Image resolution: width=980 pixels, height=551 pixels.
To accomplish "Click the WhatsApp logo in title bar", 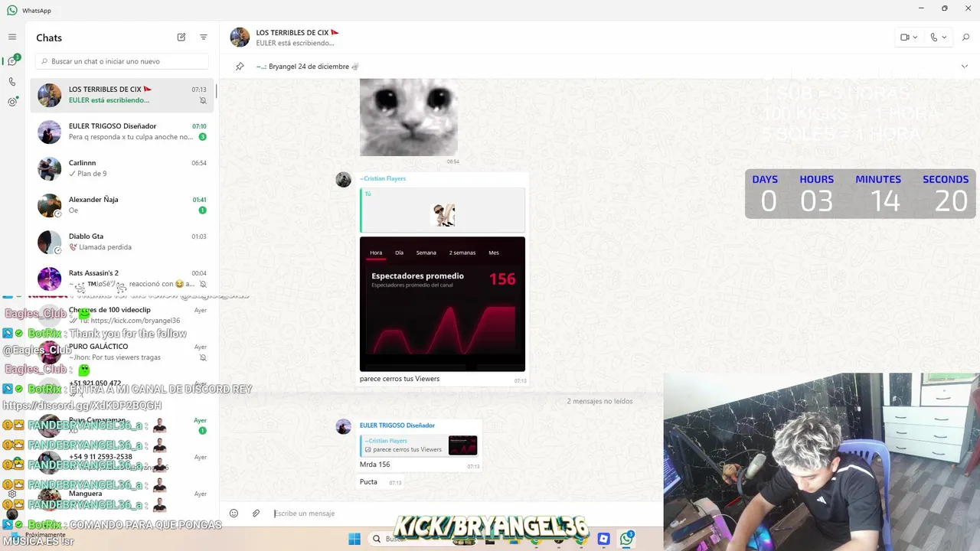I will 12,10.
